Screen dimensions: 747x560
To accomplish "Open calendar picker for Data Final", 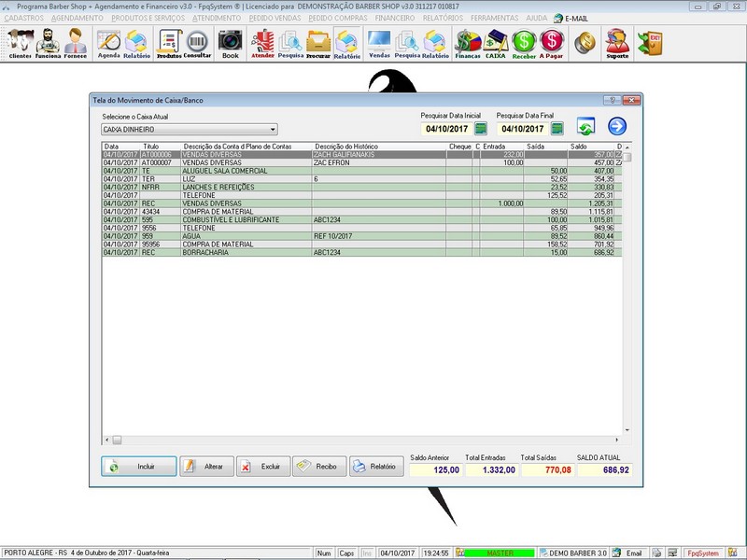I will tap(558, 129).
